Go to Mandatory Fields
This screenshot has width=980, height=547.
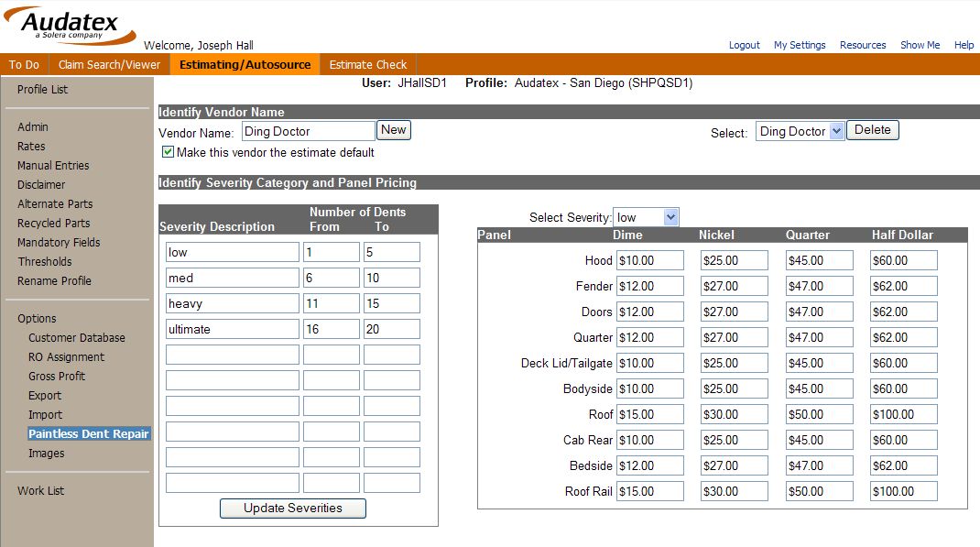coord(59,243)
